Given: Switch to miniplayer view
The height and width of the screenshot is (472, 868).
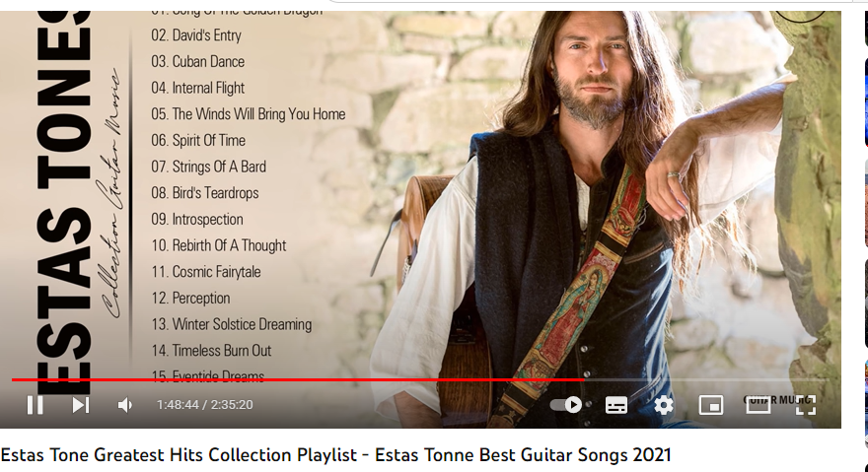Looking at the screenshot, I should (711, 405).
